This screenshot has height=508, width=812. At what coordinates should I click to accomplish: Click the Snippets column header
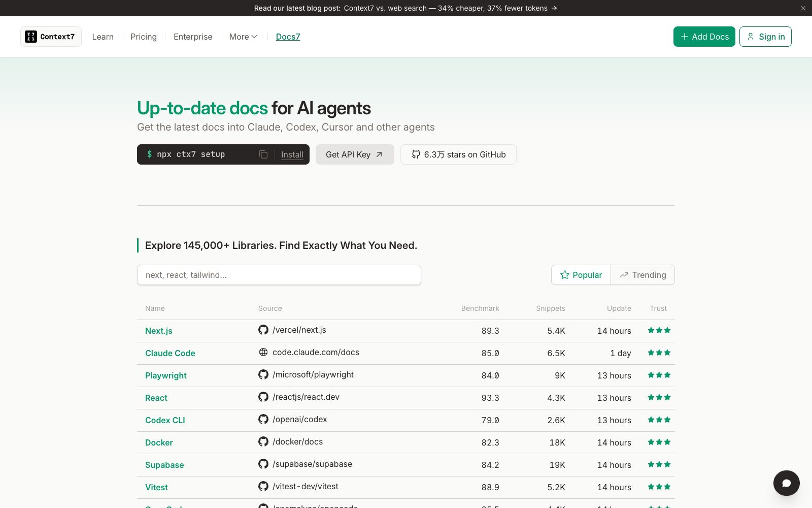pos(551,308)
